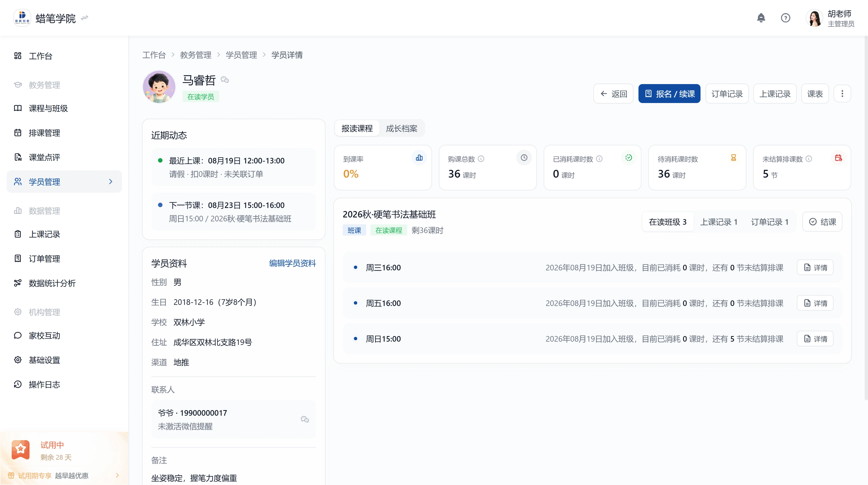This screenshot has width=868, height=485.
Task: Expand the 学员管理 sidebar chevron
Action: tap(110, 182)
